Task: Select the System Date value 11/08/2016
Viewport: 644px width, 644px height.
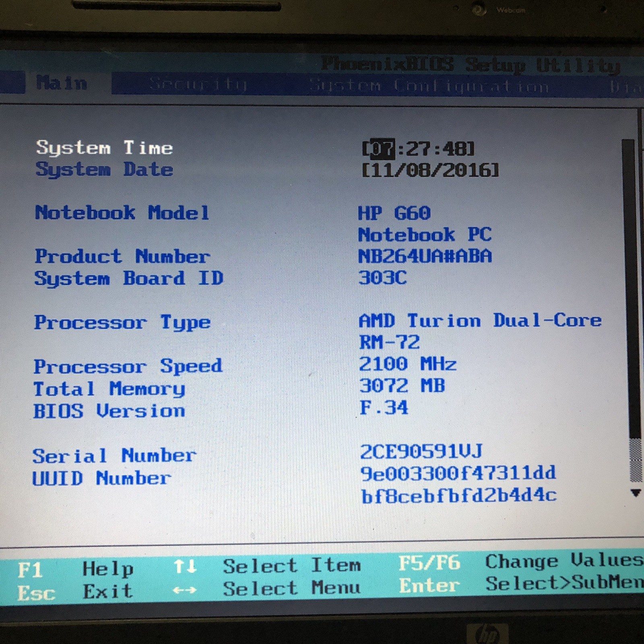Action: coord(430,170)
